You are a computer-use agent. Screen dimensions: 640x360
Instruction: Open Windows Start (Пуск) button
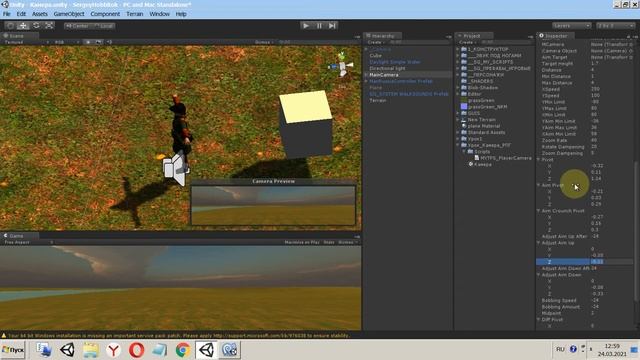coord(13,350)
